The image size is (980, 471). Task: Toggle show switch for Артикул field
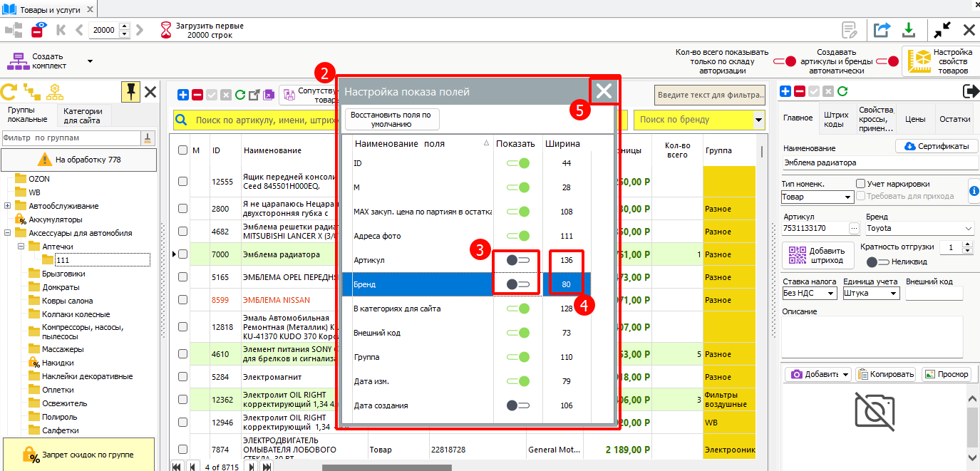(518, 261)
